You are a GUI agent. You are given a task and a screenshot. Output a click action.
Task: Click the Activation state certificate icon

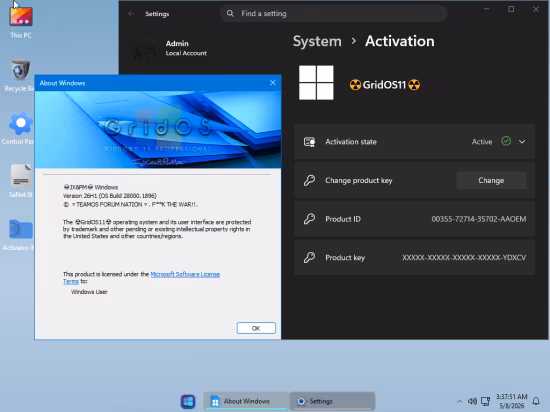pos(309,142)
